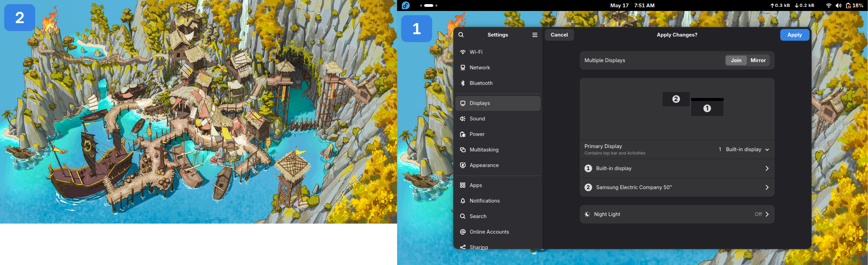This screenshot has width=868, height=265.
Task: Open the Network settings panel
Action: click(498, 67)
